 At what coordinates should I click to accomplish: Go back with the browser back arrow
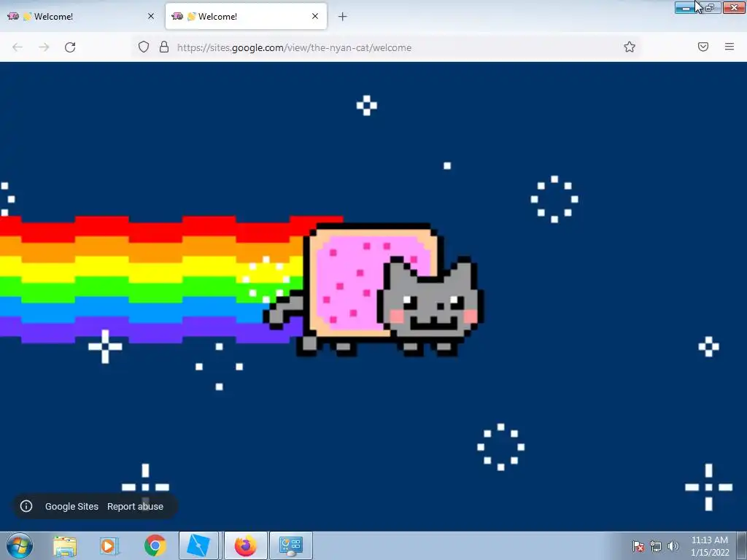18,47
